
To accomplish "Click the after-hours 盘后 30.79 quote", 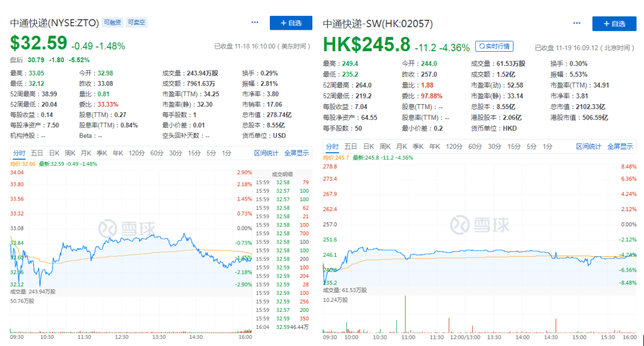I will [x=50, y=60].
